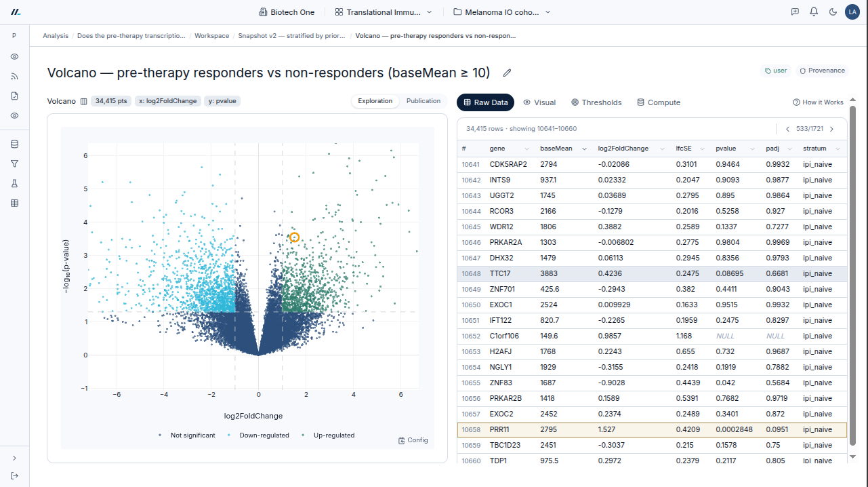Go to the Analysis breadcrumb
868x487 pixels.
pyautogui.click(x=56, y=35)
